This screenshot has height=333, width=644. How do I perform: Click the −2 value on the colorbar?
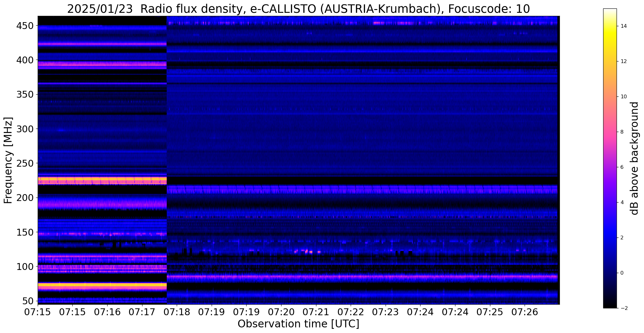624,308
